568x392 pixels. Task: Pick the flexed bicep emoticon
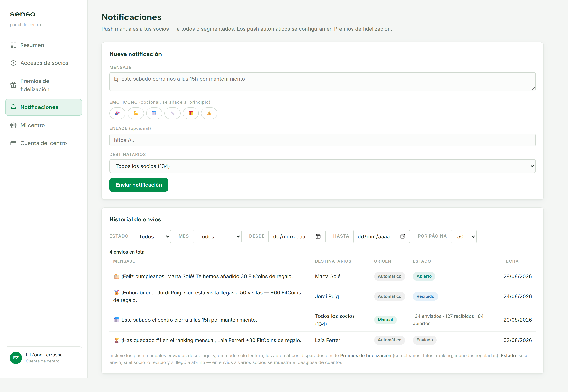136,113
